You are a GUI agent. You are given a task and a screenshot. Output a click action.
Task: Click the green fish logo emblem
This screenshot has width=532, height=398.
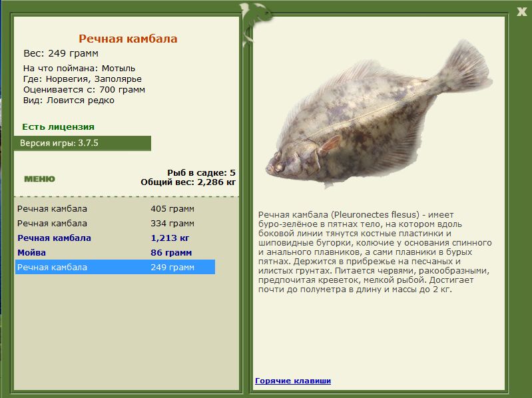pyautogui.click(x=255, y=25)
